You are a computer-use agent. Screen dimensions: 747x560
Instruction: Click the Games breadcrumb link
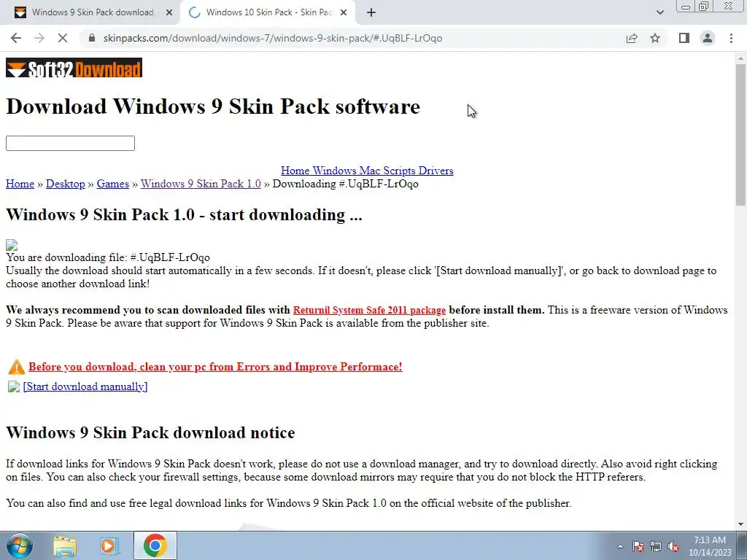click(x=113, y=184)
